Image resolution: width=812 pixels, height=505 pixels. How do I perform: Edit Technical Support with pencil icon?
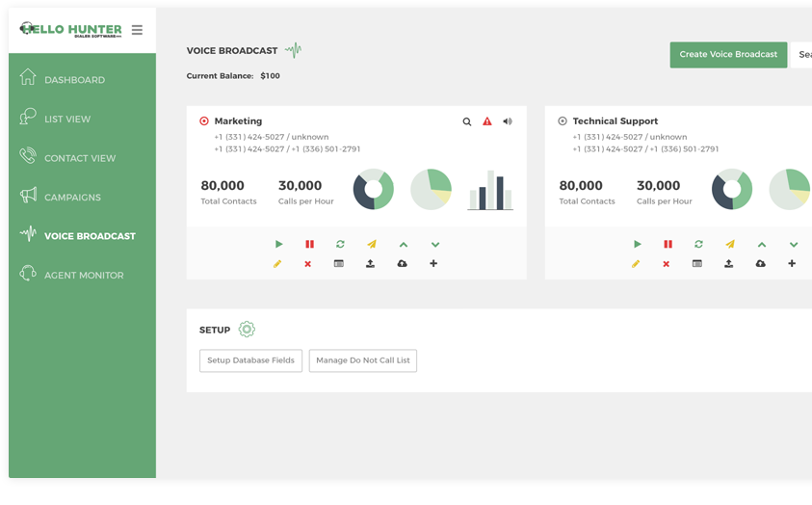point(636,264)
